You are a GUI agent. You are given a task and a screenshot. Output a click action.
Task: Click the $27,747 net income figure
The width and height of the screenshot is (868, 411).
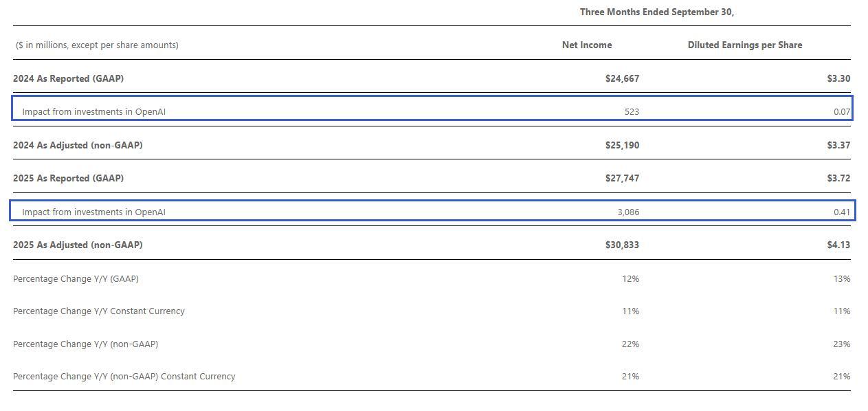coord(622,178)
